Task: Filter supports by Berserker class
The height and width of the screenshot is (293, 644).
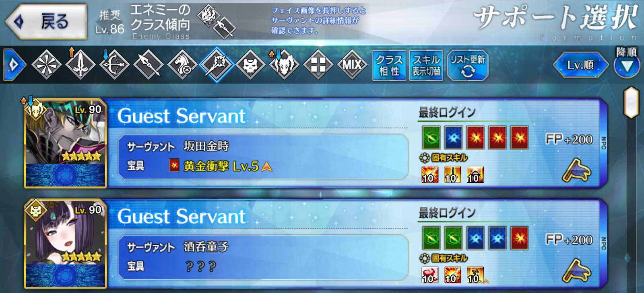Action: [284, 64]
